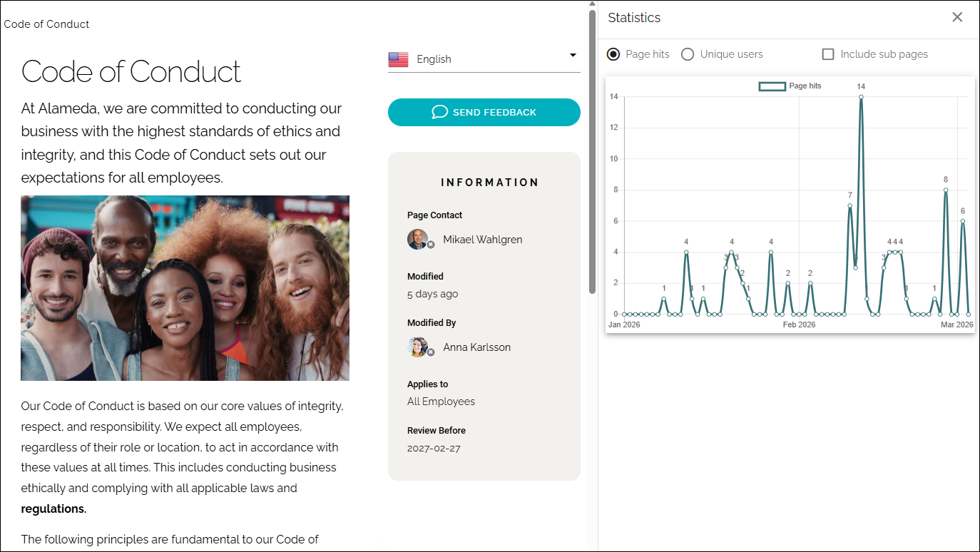
Task: Click the Send Feedback button
Action: point(484,112)
